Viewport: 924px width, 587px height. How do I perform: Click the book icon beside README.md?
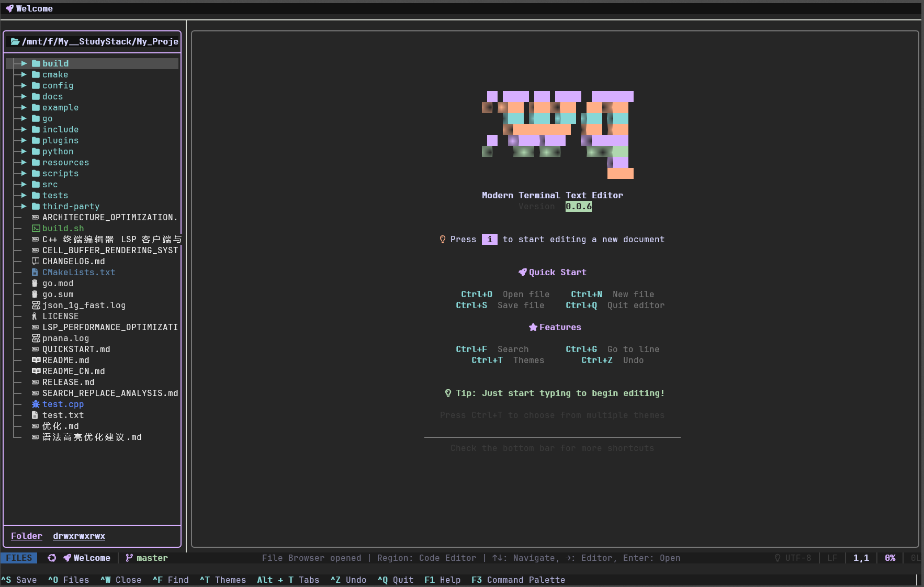pyautogui.click(x=36, y=360)
